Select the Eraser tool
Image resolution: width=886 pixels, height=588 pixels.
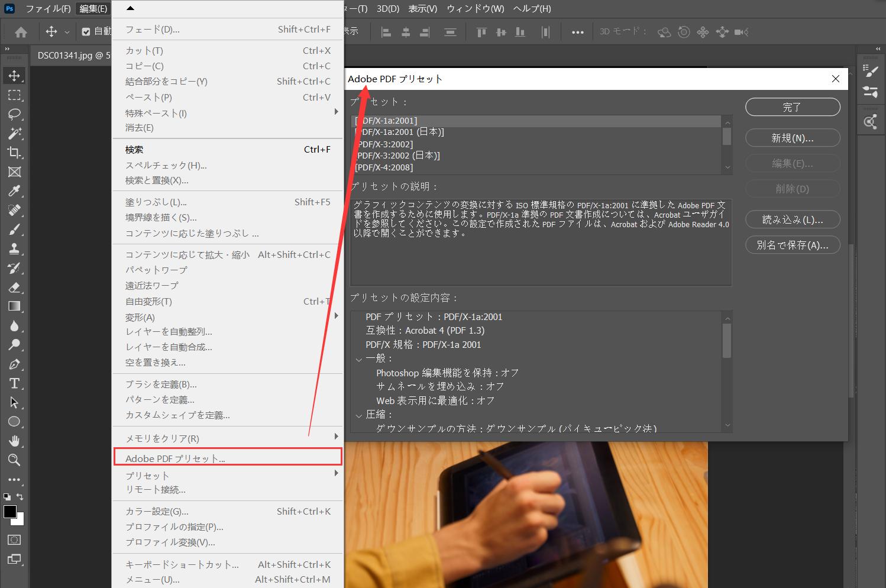(x=14, y=287)
